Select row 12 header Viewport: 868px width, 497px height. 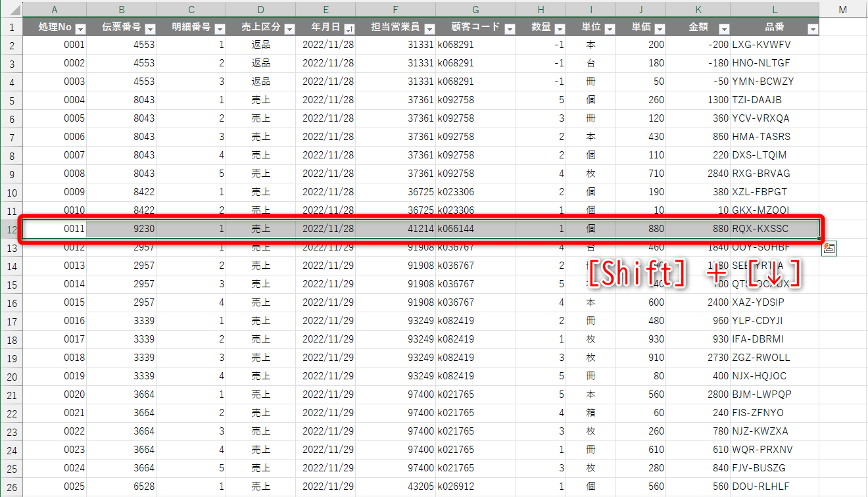(x=11, y=229)
